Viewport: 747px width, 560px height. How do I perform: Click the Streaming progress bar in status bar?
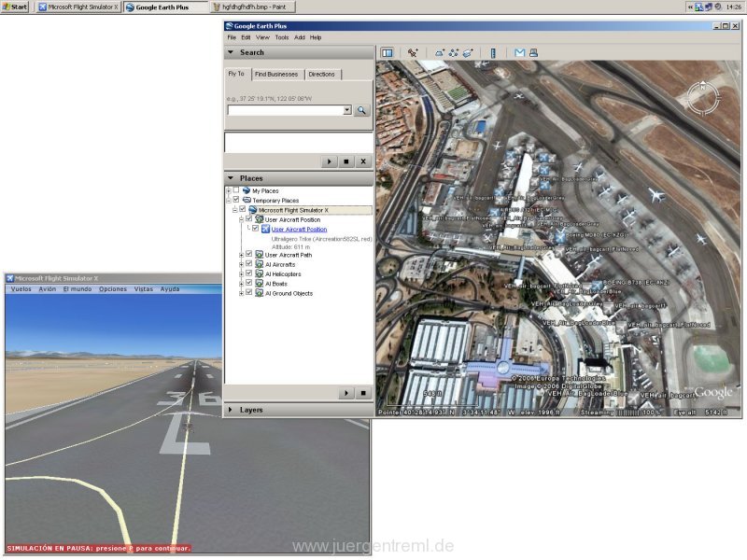click(x=627, y=413)
